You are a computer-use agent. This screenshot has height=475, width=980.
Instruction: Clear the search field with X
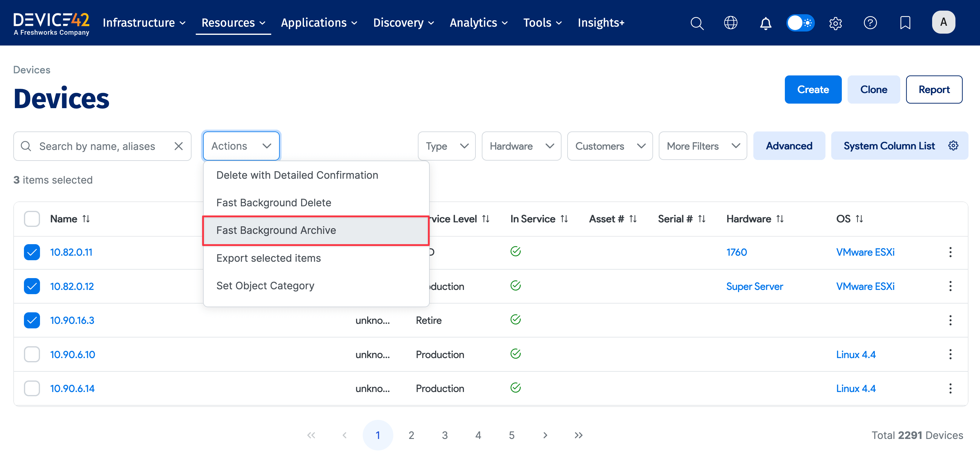point(178,146)
